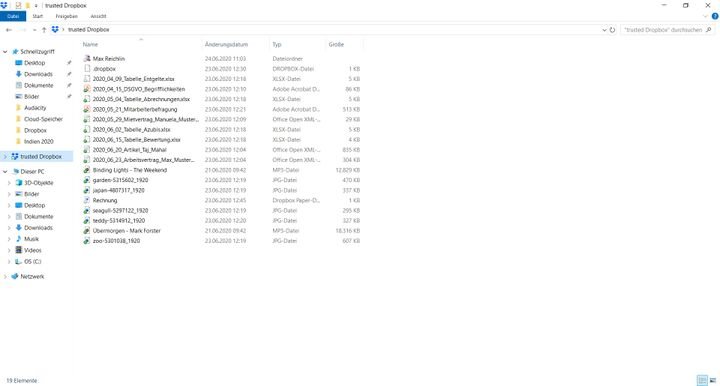720x386 pixels.
Task: Click the 'DROPBOX-Datei' type cell
Action: coord(293,69)
